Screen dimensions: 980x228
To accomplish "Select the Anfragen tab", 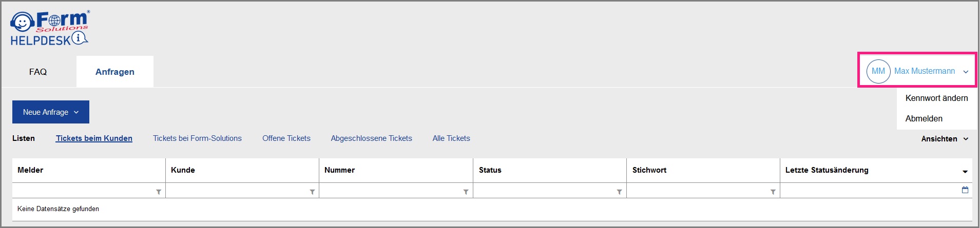I will [115, 72].
